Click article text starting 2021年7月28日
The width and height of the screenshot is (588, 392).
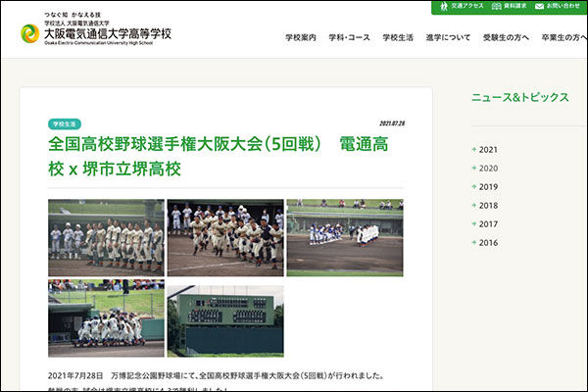(x=217, y=375)
